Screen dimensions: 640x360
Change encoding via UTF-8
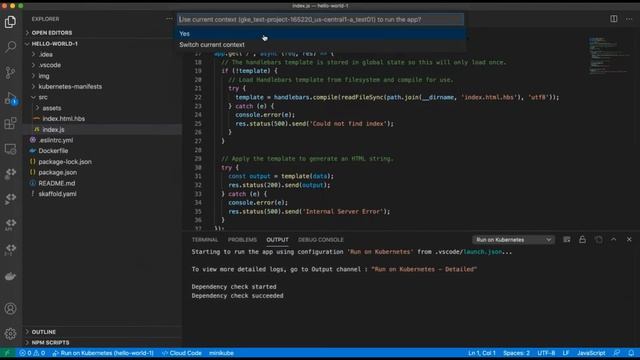(x=546, y=353)
